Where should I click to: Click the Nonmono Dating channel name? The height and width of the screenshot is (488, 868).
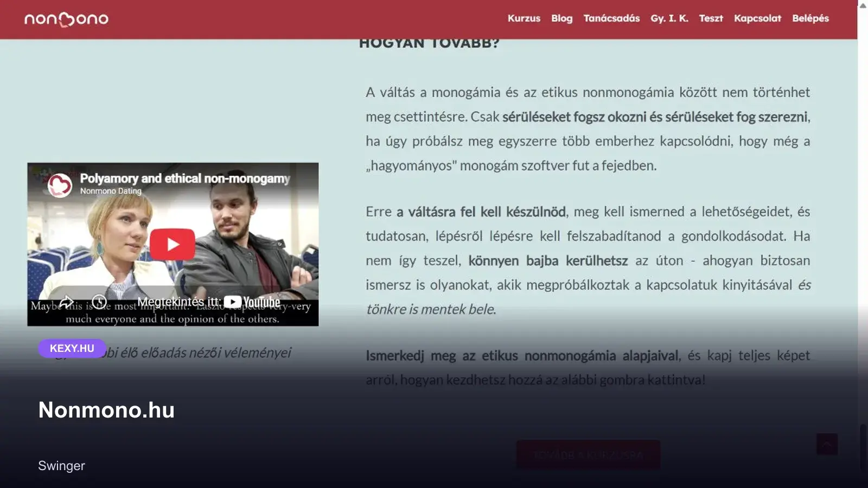[111, 191]
